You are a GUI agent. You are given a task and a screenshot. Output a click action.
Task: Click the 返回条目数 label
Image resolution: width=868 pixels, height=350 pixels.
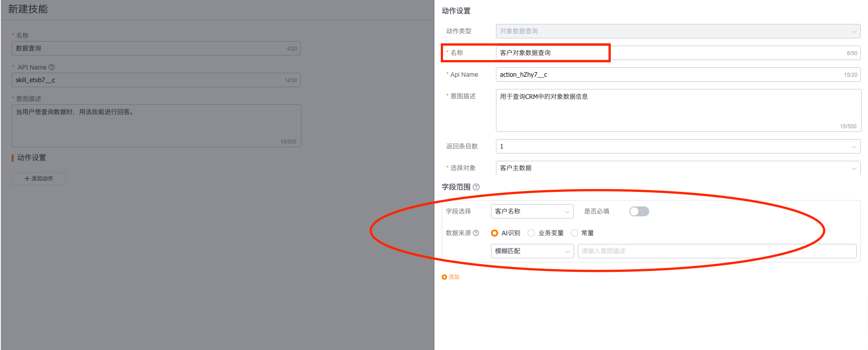[462, 146]
